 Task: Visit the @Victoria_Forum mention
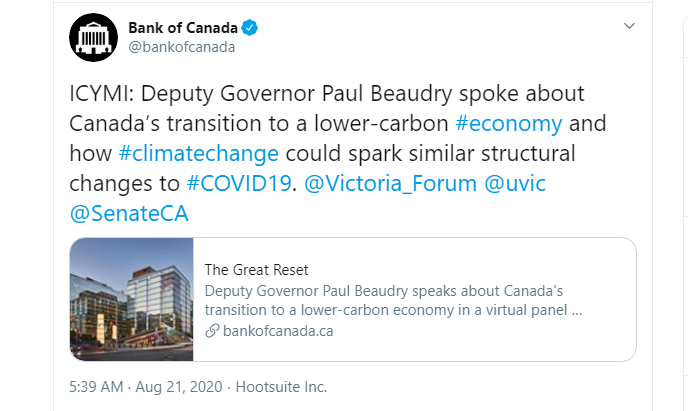click(x=390, y=183)
